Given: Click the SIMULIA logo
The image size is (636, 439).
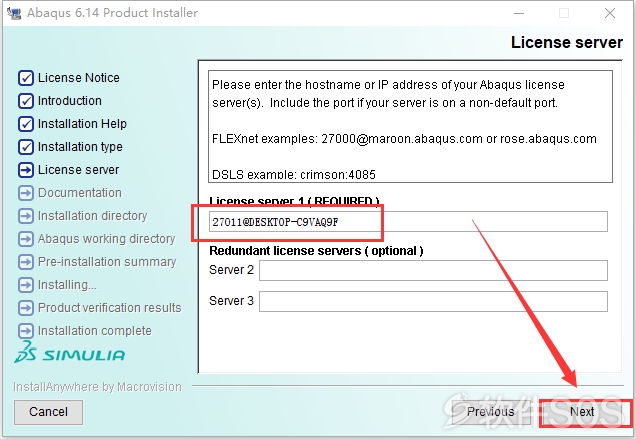Looking at the screenshot, I should [x=69, y=352].
